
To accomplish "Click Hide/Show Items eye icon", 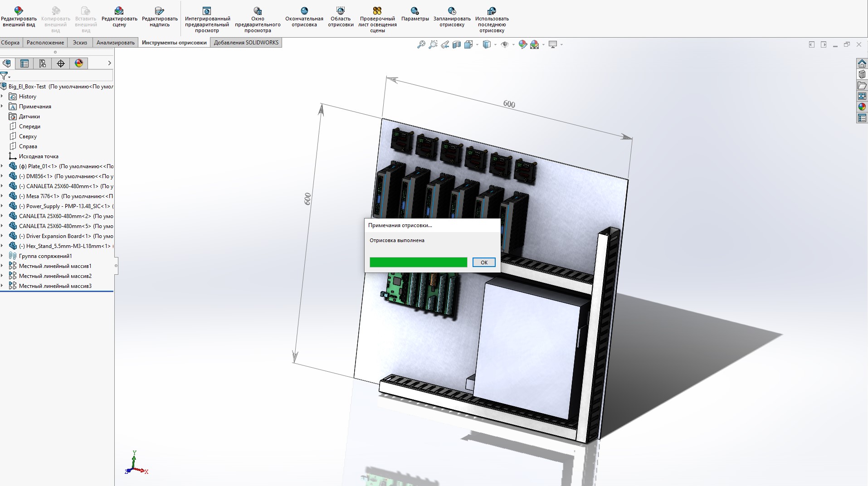I will (x=505, y=44).
